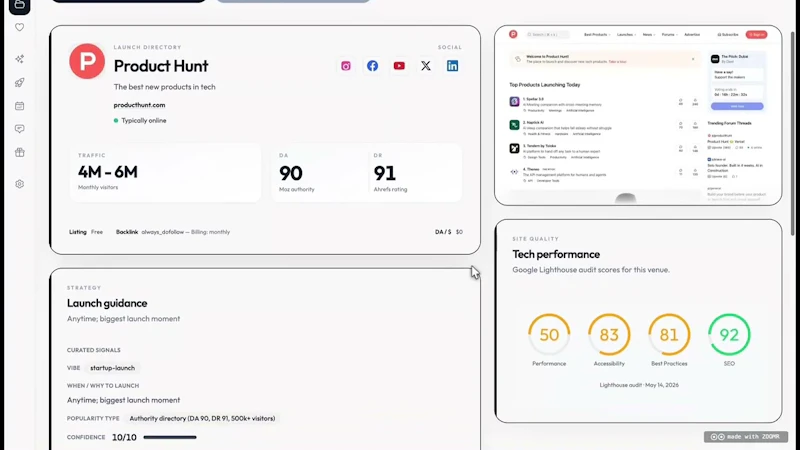Image resolution: width=800 pixels, height=450 pixels.
Task: Click the Tech performance heading
Action: [556, 254]
